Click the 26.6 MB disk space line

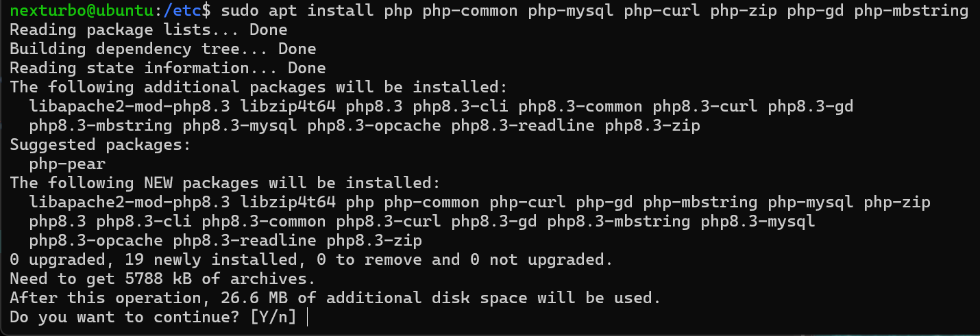tap(336, 298)
